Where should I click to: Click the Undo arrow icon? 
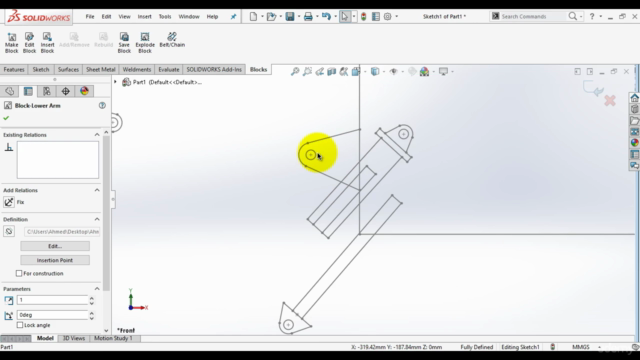tap(326, 16)
